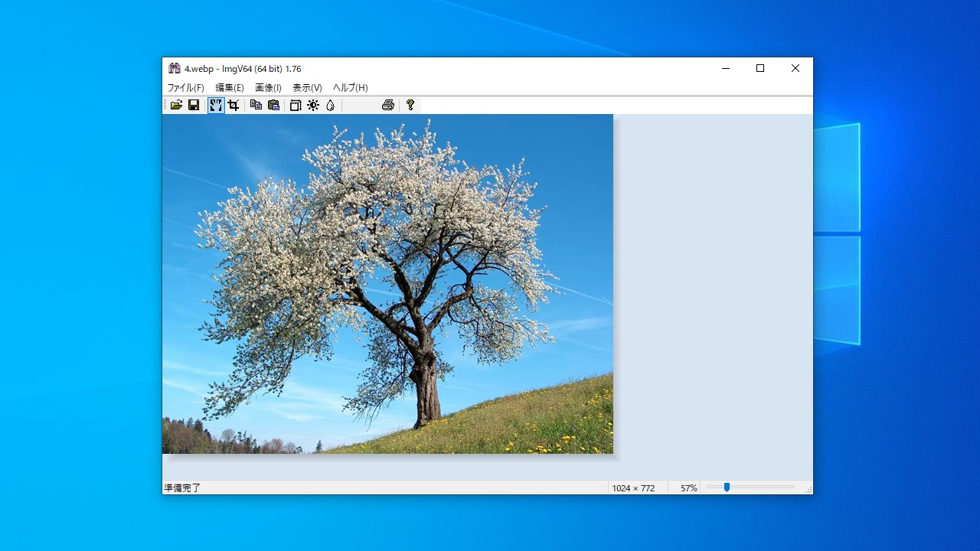
Task: Maximize the ImgV64 window
Action: pos(760,68)
